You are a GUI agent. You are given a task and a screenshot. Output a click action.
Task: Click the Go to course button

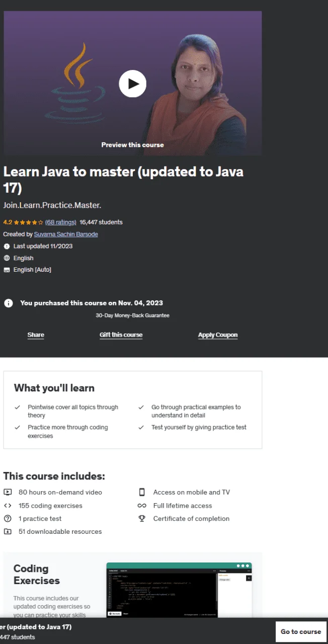coord(301,631)
